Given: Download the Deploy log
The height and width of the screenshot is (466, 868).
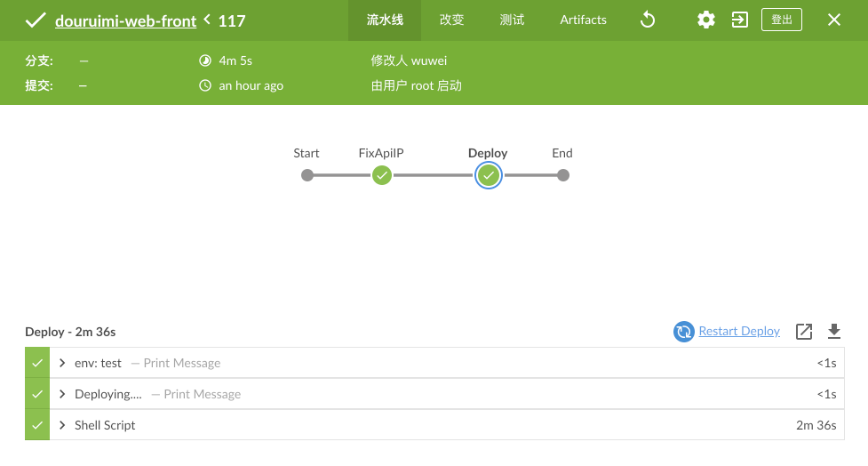Looking at the screenshot, I should 834,332.
